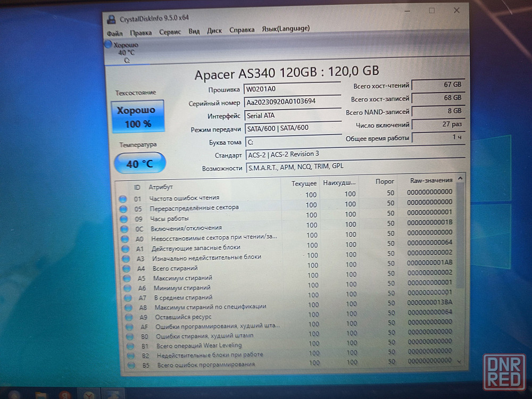Image resolution: width=532 pixels, height=399 pixels.
Task: Click the blue health circle on the disk tab
Action: (x=108, y=44)
